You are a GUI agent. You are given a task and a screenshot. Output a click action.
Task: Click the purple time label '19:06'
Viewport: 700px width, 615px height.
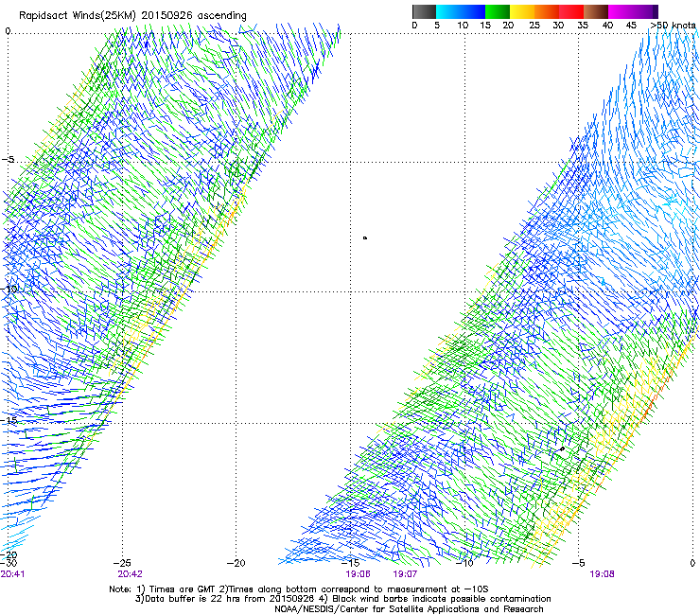(358, 574)
